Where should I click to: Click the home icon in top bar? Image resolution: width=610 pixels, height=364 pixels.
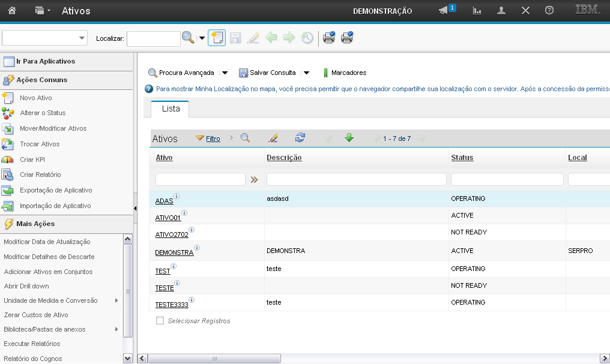click(12, 11)
